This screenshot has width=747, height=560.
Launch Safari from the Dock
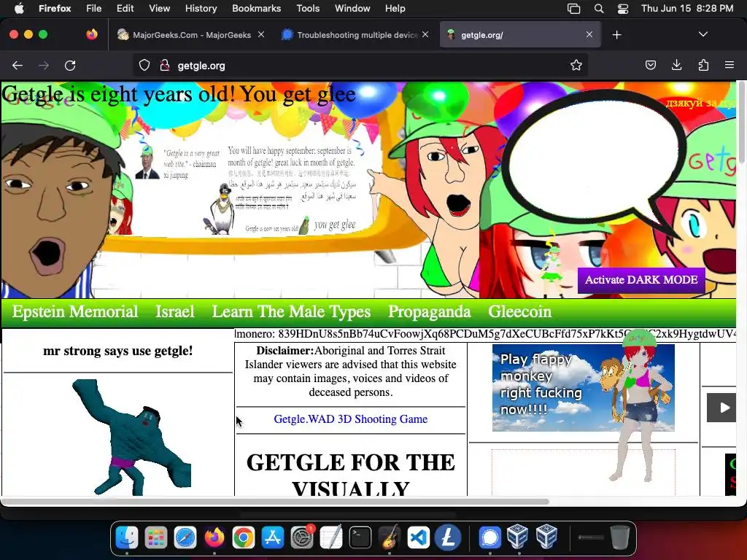point(185,538)
